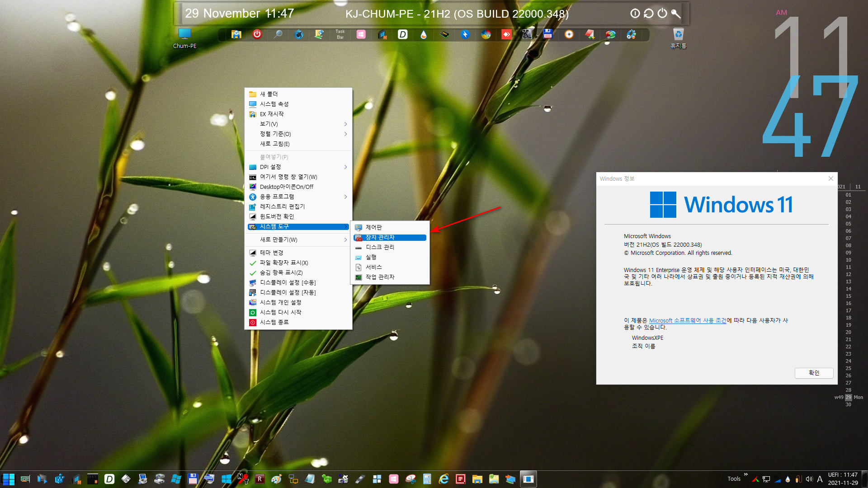
Task: Expand the 시스템 도구 submenu
Action: 298,226
